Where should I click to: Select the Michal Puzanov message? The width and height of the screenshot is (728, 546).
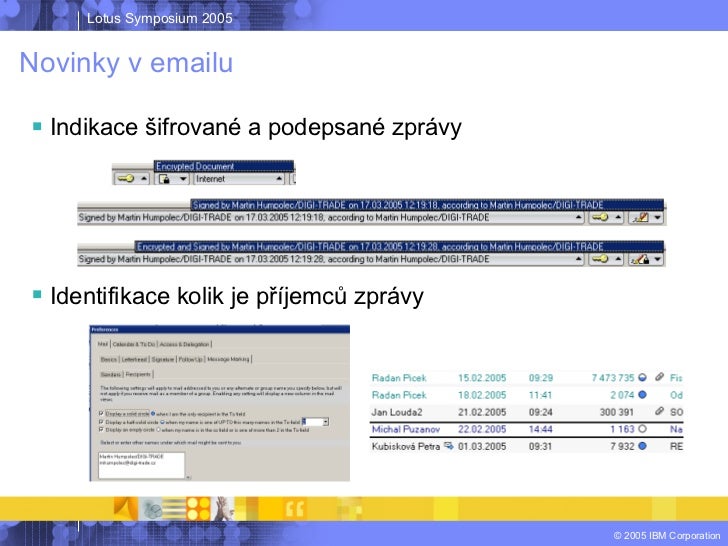(x=527, y=429)
